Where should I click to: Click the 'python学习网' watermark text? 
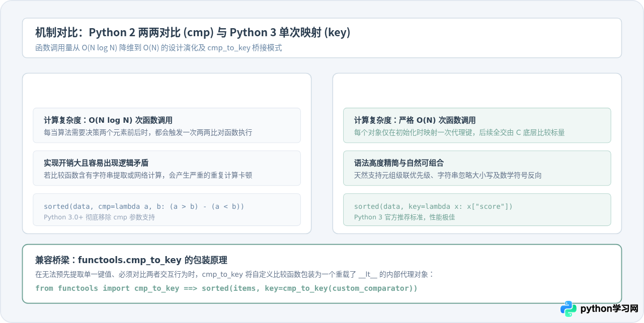(609, 309)
